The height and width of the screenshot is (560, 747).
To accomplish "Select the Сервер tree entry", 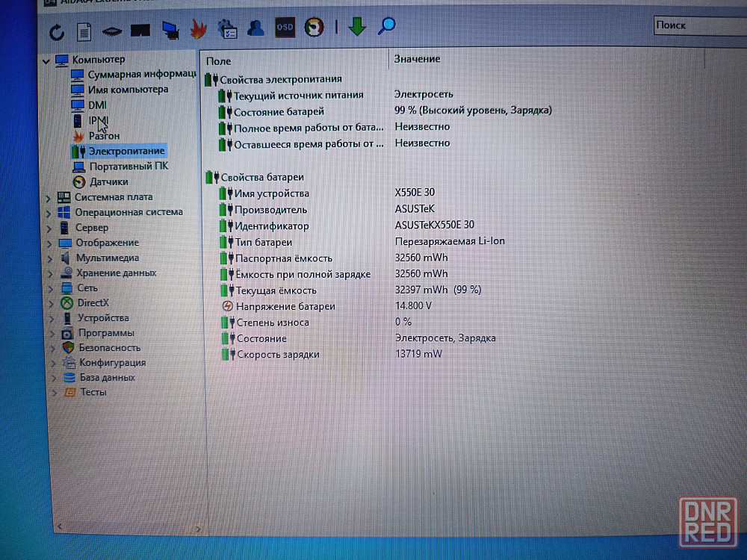I will click(x=92, y=228).
